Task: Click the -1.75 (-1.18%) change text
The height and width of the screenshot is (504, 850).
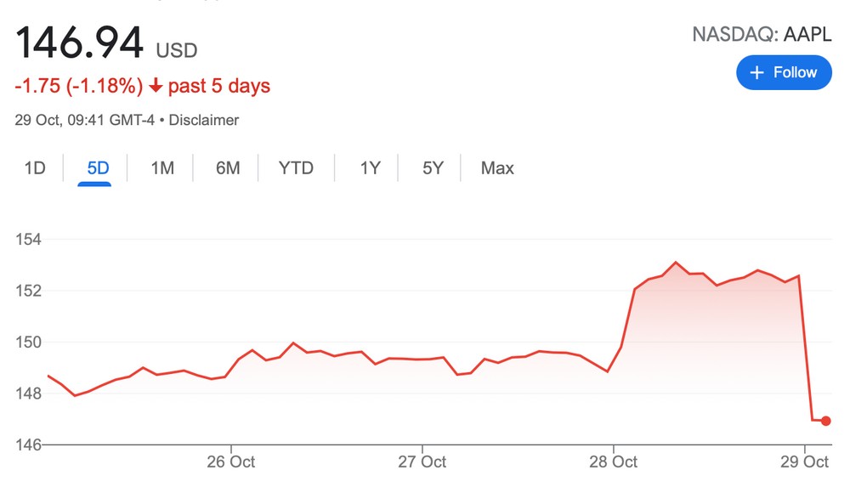Action: [x=78, y=86]
